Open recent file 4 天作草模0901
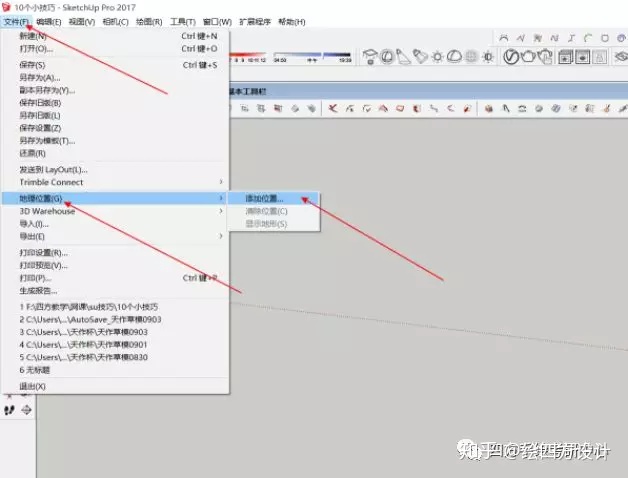628x478 pixels. click(x=115, y=345)
